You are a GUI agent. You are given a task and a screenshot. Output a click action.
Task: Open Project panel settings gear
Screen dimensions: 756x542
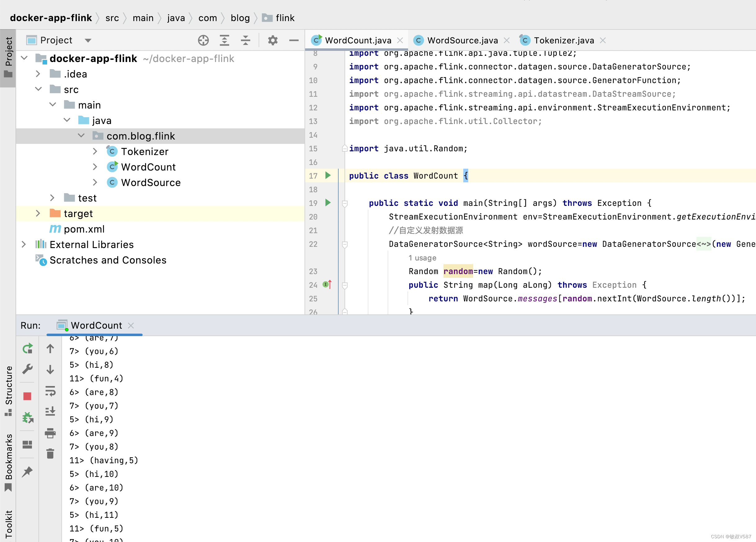[x=273, y=40]
